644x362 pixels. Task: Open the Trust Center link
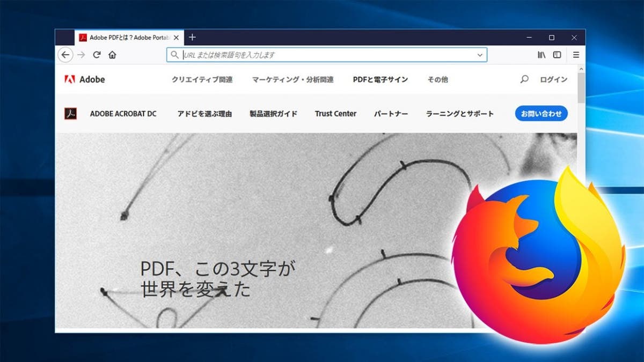(x=335, y=114)
